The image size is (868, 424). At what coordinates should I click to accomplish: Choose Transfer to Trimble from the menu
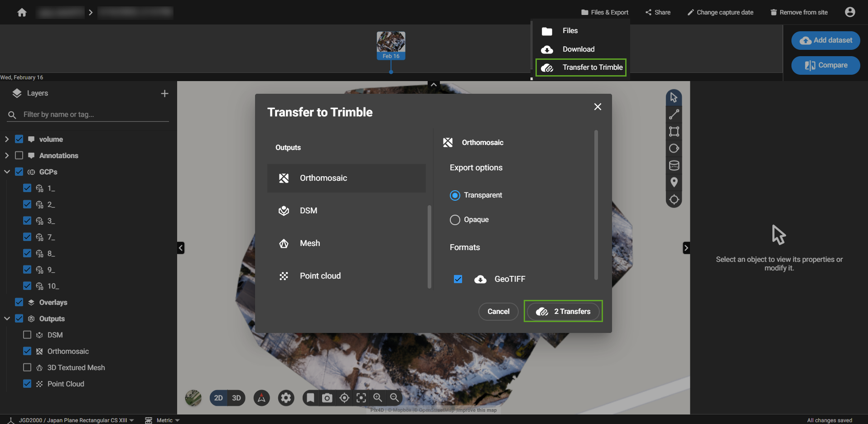point(592,67)
